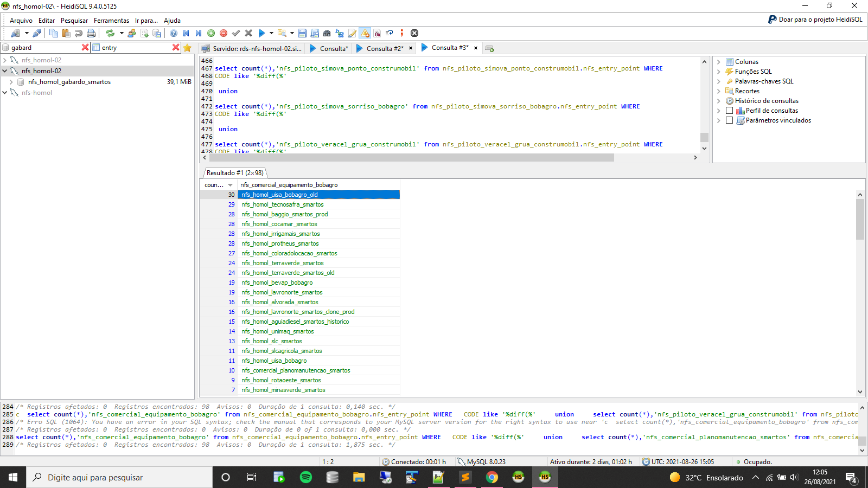This screenshot has width=868, height=488.
Task: Clear the gabard database filter with red X
Action: pyautogui.click(x=85, y=48)
